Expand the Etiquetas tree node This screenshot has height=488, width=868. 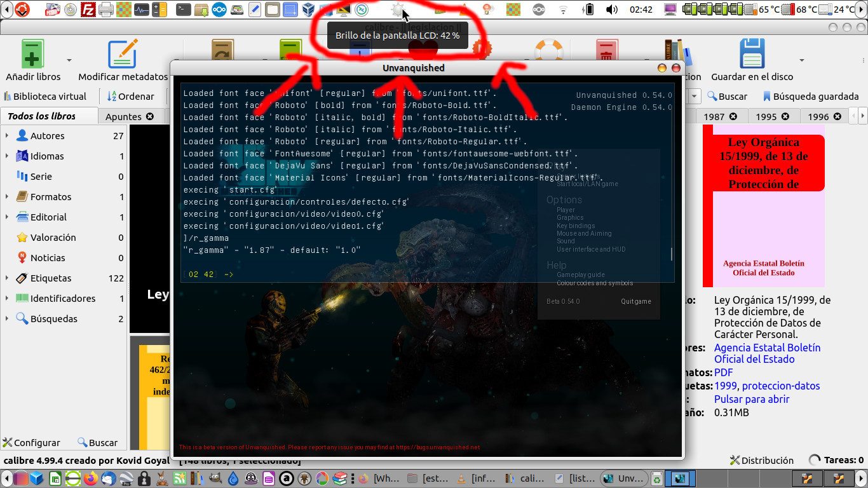coord(7,278)
